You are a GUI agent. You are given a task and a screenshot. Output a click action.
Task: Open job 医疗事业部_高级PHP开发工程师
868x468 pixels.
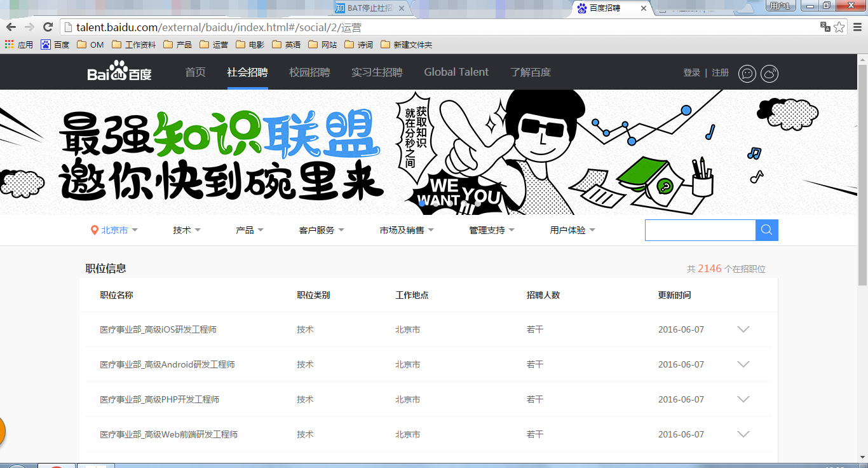pyautogui.click(x=159, y=399)
